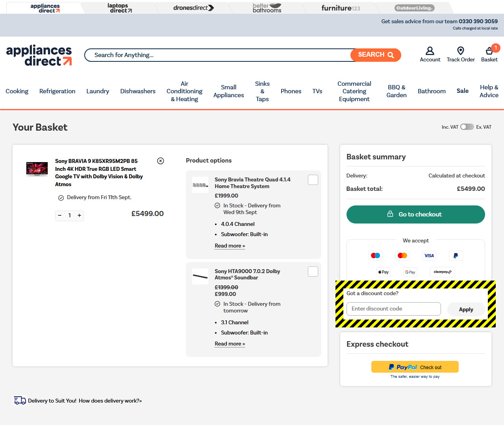Screen dimensions: 504x425
Task: Click the Google Pay icon
Action: pos(410,272)
